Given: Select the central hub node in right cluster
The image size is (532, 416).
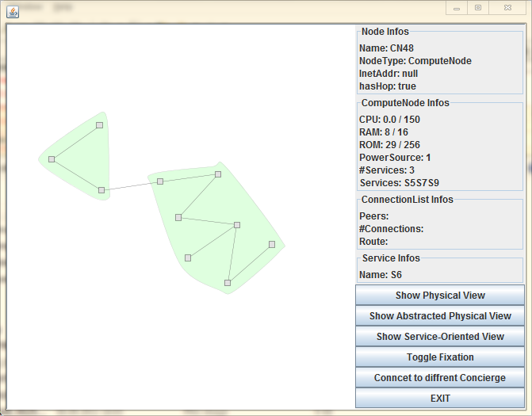Looking at the screenshot, I should coord(237,225).
